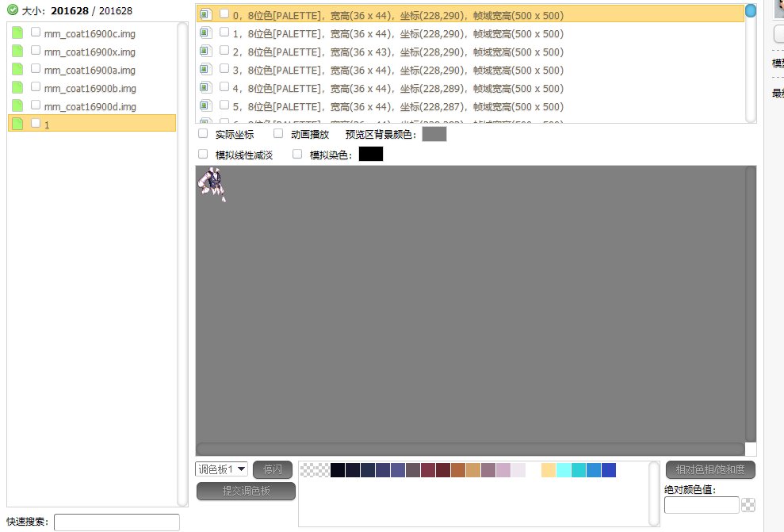Screen dimensions: 784x532
Task: Open the 调色板1 palette dropdown
Action: pos(221,469)
